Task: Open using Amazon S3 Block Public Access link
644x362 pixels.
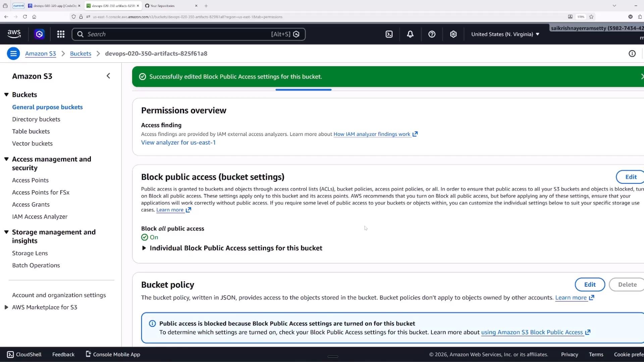Action: pyautogui.click(x=536, y=333)
